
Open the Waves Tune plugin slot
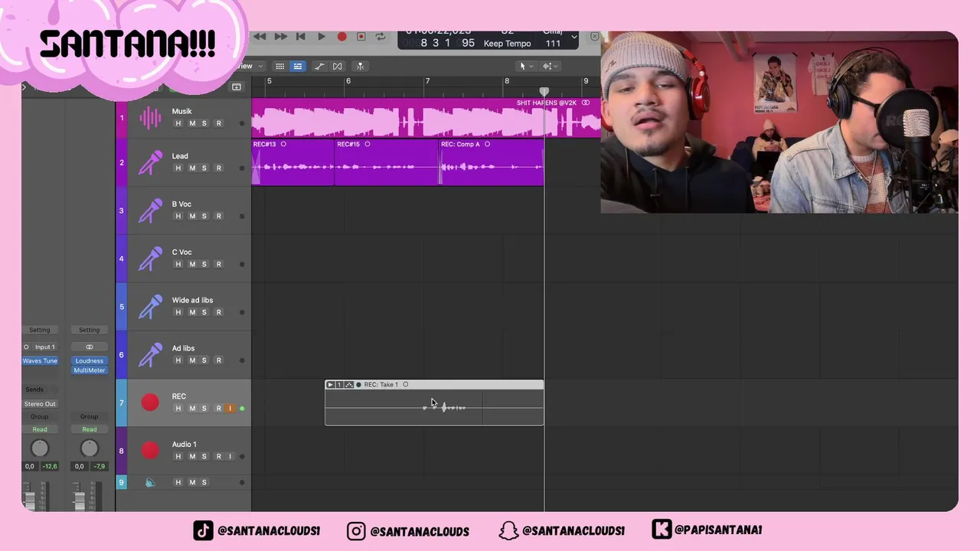coord(40,361)
